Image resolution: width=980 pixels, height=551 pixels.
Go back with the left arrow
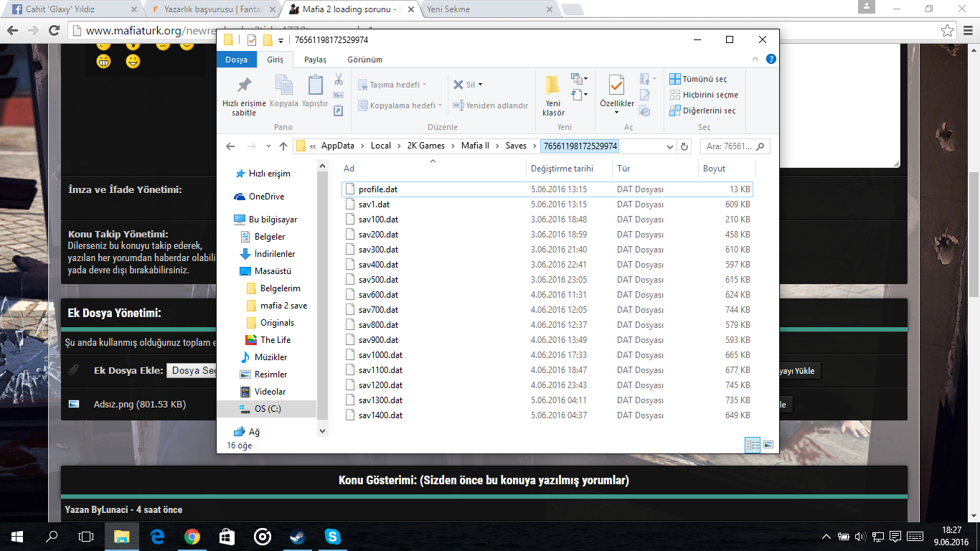pos(230,146)
